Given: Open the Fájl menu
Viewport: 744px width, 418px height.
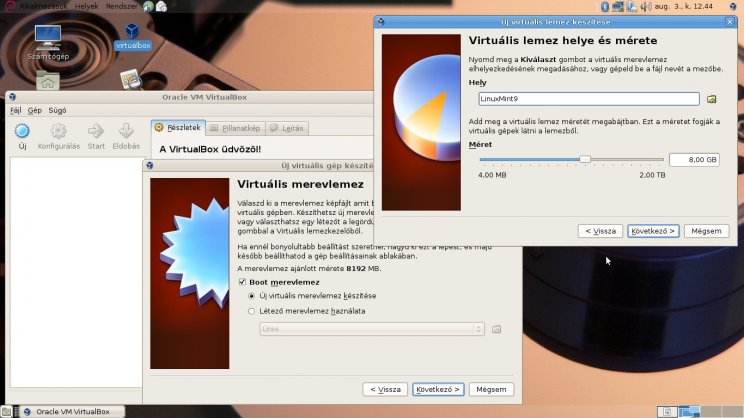Looking at the screenshot, I should coord(16,110).
